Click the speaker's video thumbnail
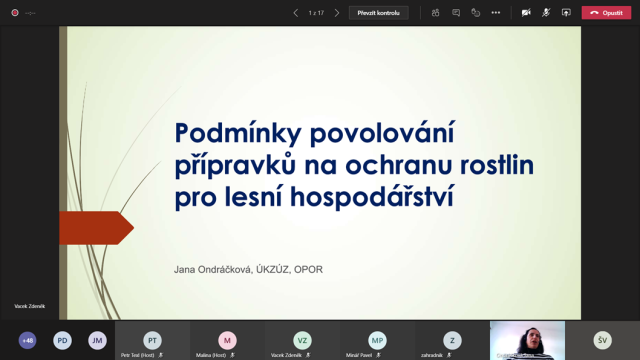Viewport: 640px width, 360px height. (527, 340)
